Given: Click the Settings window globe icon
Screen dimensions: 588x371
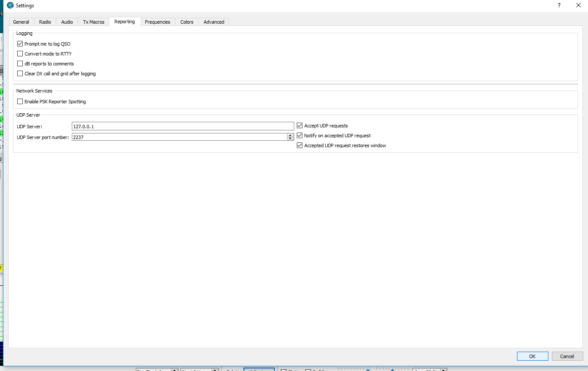Looking at the screenshot, I should [x=10, y=6].
